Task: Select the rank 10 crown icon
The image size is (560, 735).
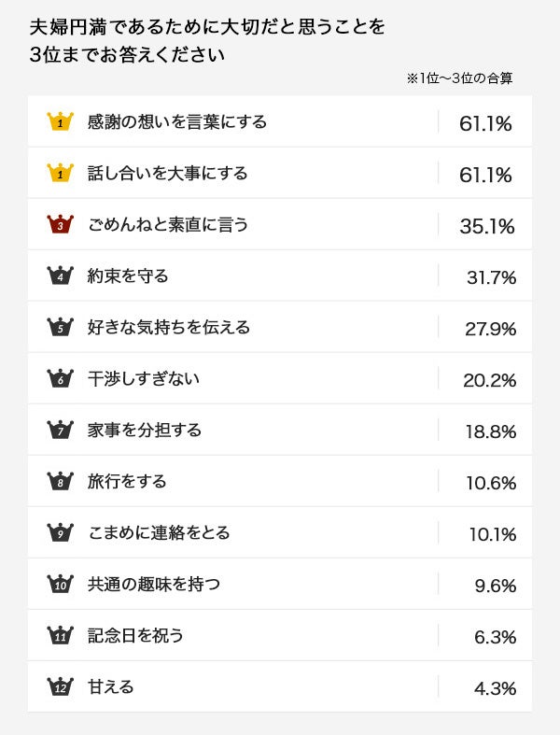Action: 60,584
